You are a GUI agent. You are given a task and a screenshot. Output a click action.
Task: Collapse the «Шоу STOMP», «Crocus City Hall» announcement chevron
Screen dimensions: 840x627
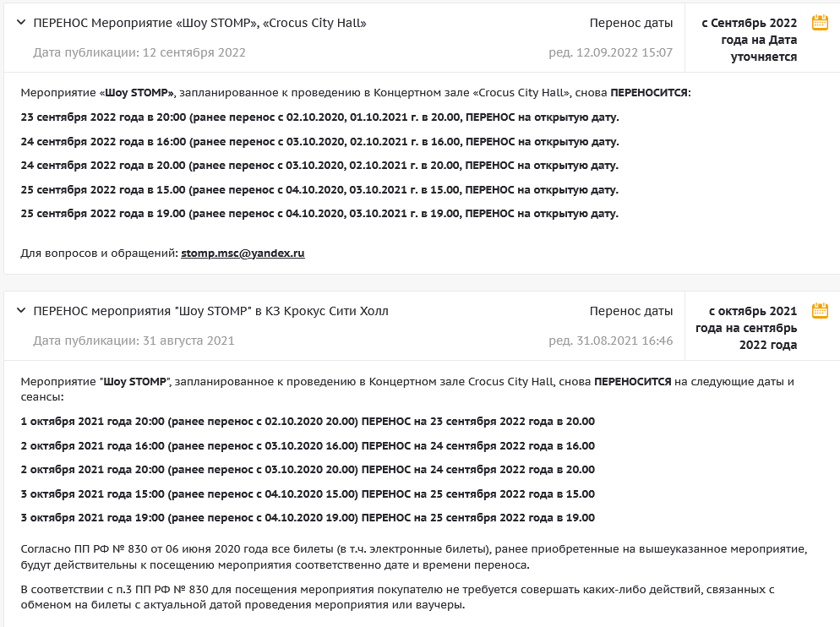click(x=21, y=23)
